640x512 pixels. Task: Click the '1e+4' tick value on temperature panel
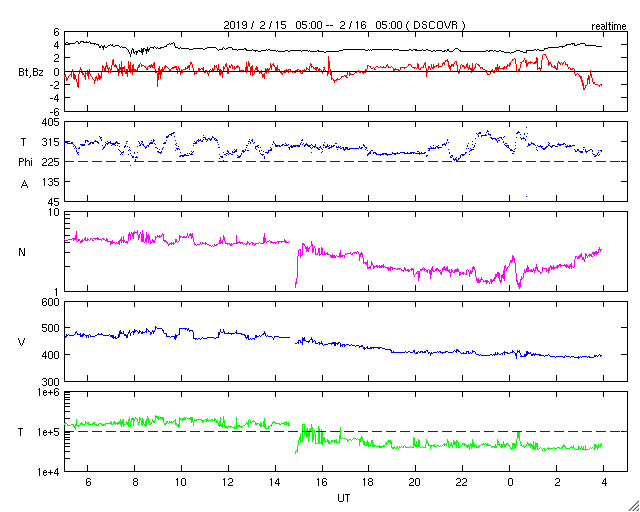[48, 472]
